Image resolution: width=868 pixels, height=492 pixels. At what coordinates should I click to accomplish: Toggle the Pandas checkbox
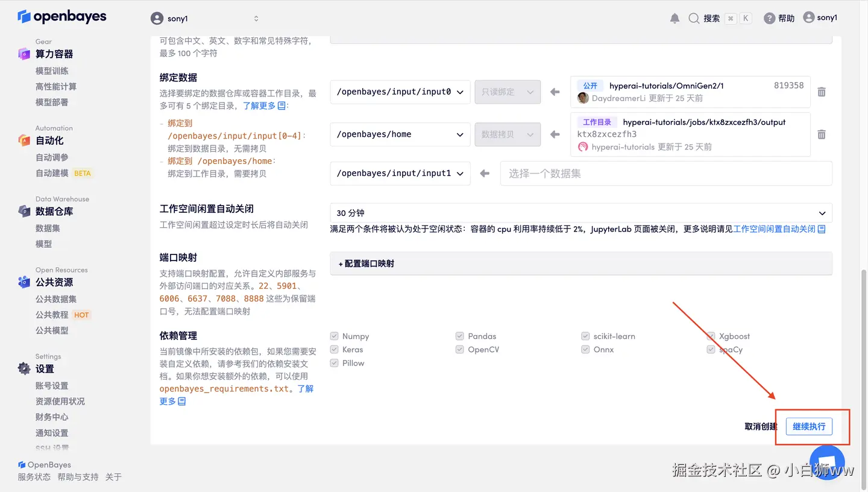(x=460, y=336)
